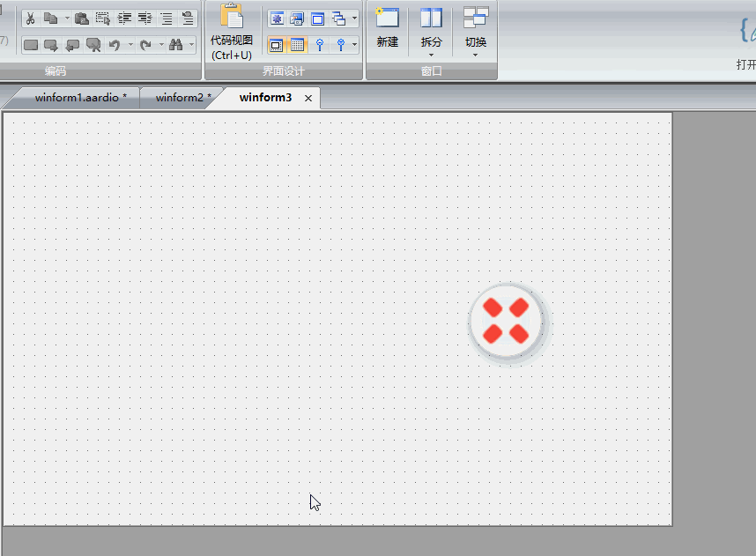Viewport: 756px width, 556px height.
Task: Close the winform3 tab
Action: [308, 99]
